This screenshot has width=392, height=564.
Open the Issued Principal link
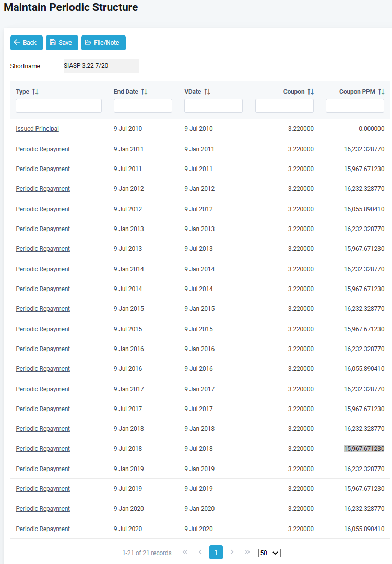click(x=37, y=129)
